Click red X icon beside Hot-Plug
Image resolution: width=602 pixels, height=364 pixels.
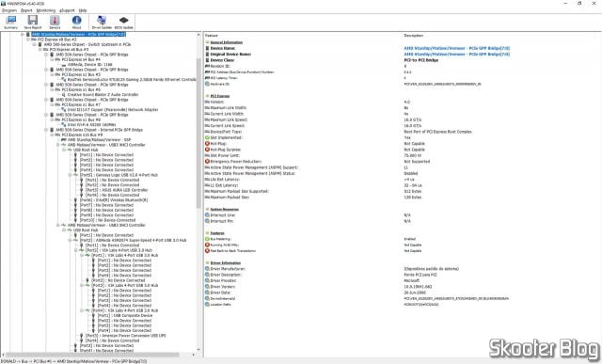tap(207, 144)
